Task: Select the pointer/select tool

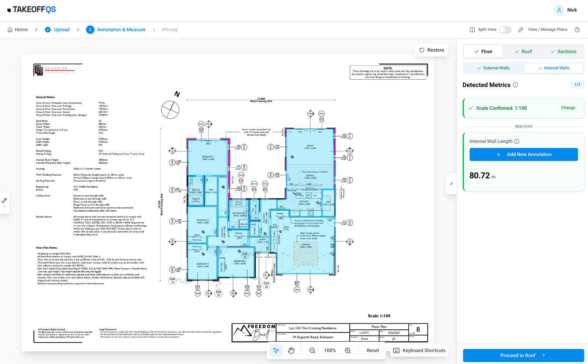Action: 276,351
